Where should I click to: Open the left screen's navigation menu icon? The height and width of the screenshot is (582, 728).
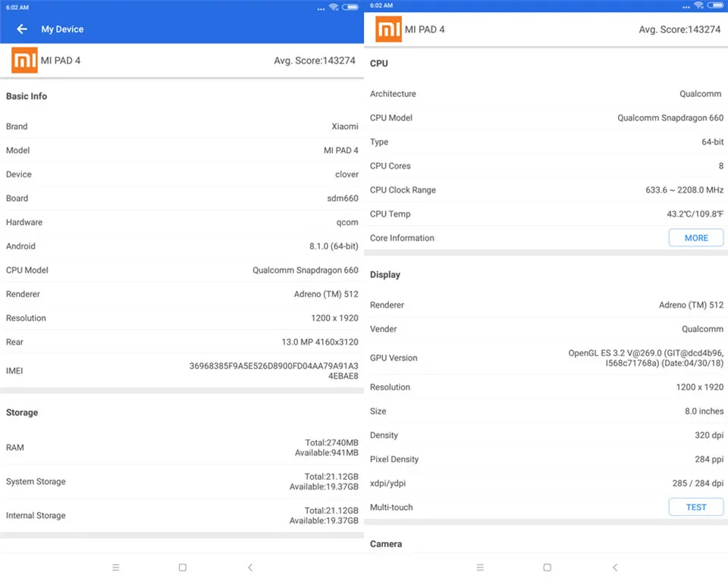pyautogui.click(x=115, y=567)
